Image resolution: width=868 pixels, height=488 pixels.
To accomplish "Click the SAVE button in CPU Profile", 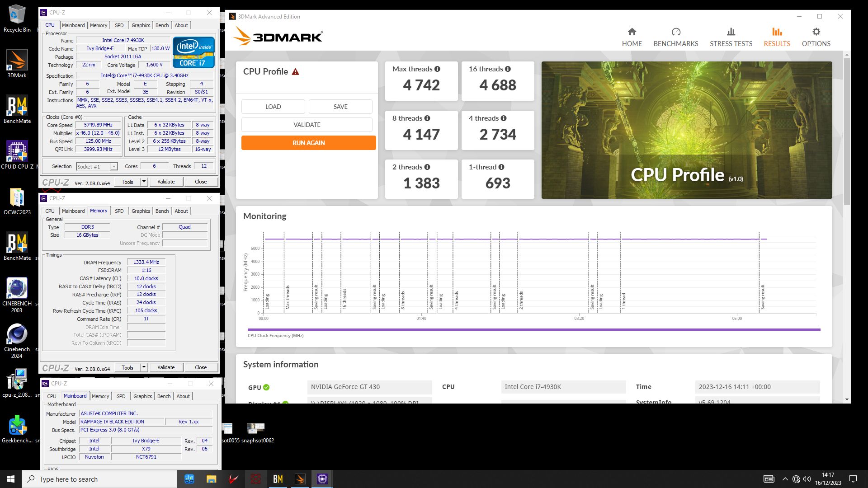I will click(340, 107).
